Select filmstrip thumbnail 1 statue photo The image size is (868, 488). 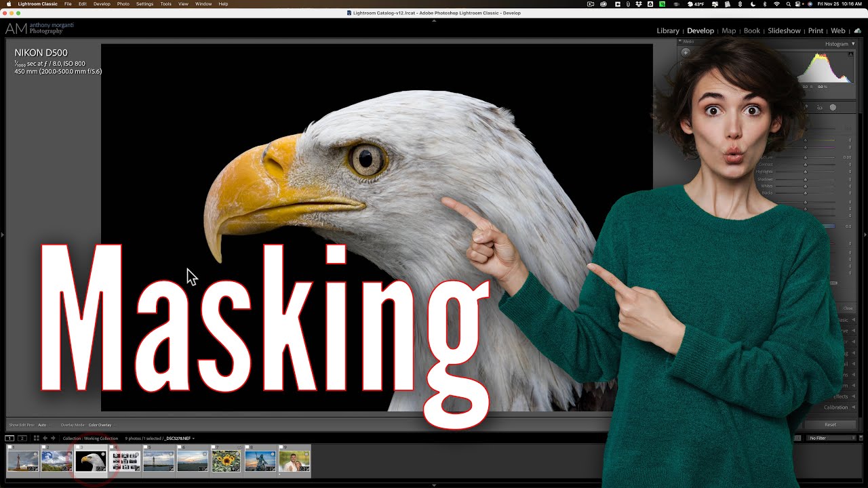[23, 461]
